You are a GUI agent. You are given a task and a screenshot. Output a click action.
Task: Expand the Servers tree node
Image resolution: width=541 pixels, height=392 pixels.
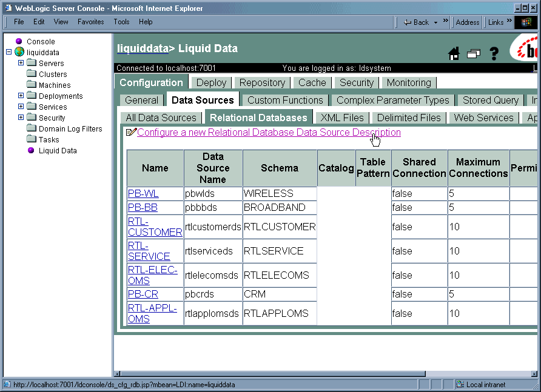21,63
